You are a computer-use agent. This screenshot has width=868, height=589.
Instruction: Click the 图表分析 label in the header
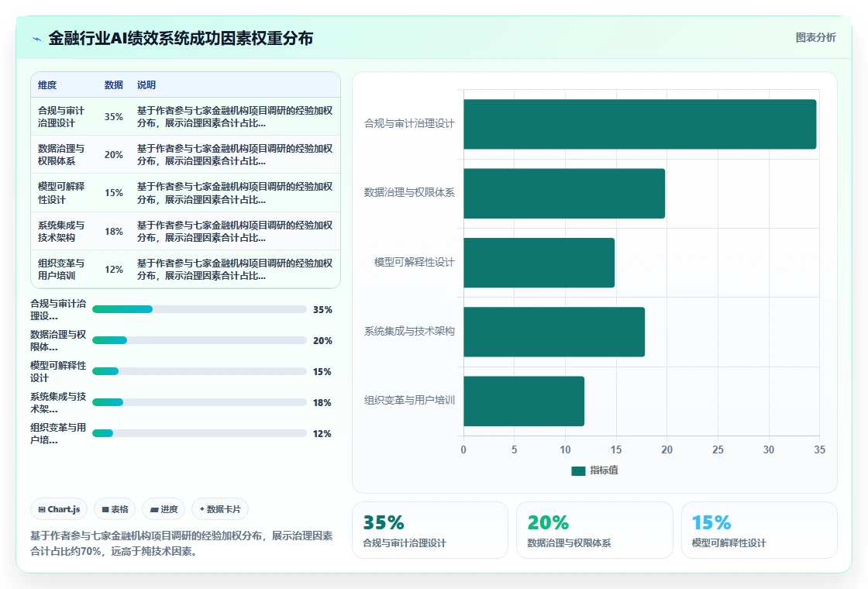815,38
